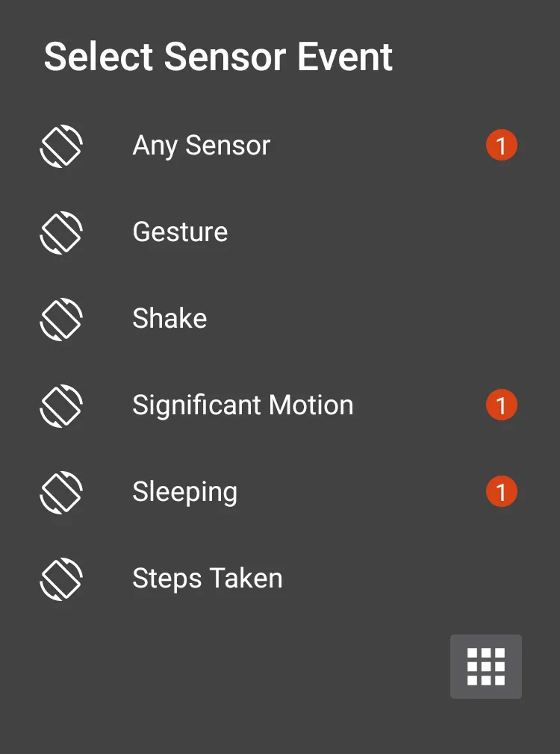Pick the Shake event label

click(x=169, y=319)
